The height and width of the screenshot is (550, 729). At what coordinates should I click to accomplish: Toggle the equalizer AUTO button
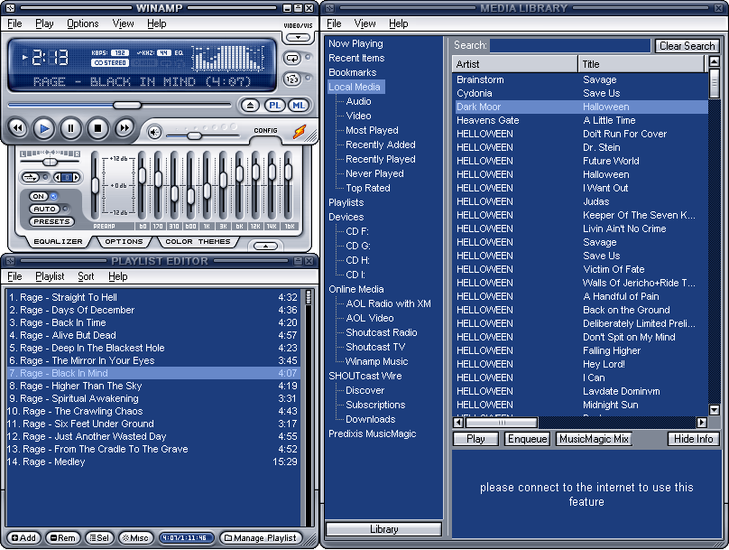tap(45, 209)
